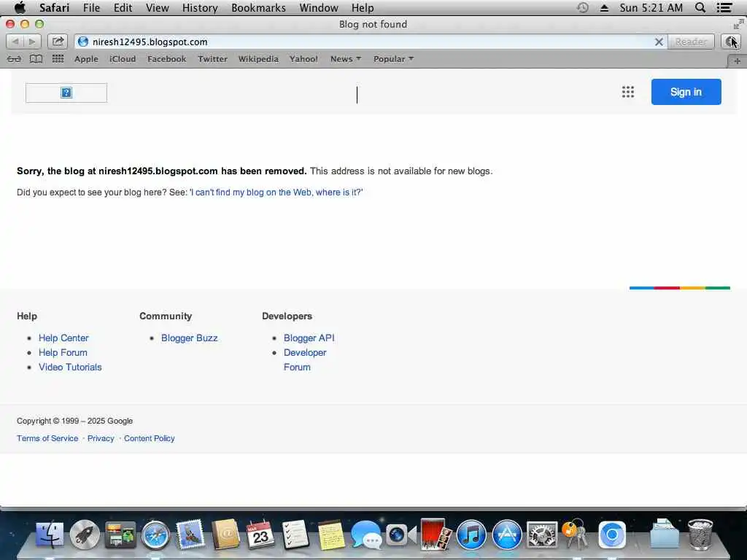Open Calendar showing 23 in dock
This screenshot has width=747, height=560.
[260, 534]
